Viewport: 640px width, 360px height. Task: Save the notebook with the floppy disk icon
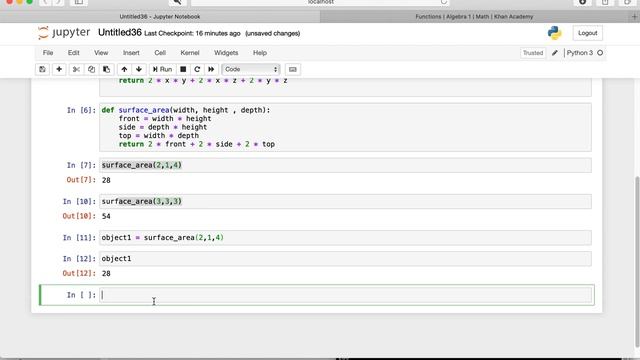[42, 69]
